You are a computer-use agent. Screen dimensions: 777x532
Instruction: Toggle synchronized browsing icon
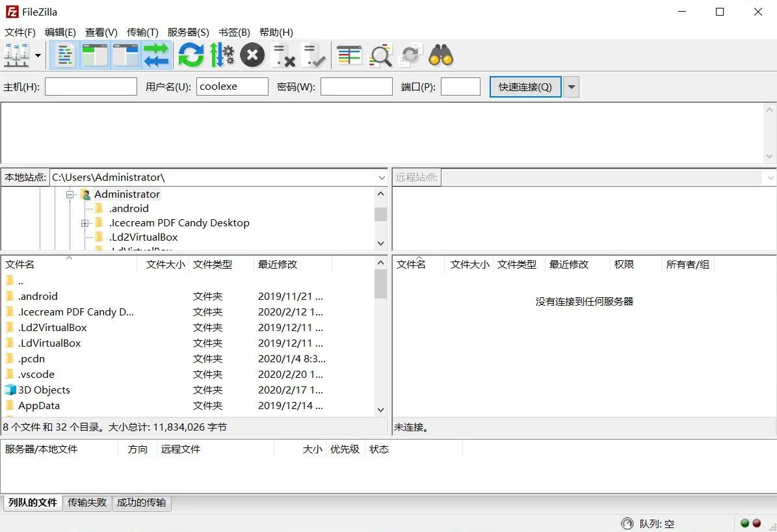click(411, 55)
